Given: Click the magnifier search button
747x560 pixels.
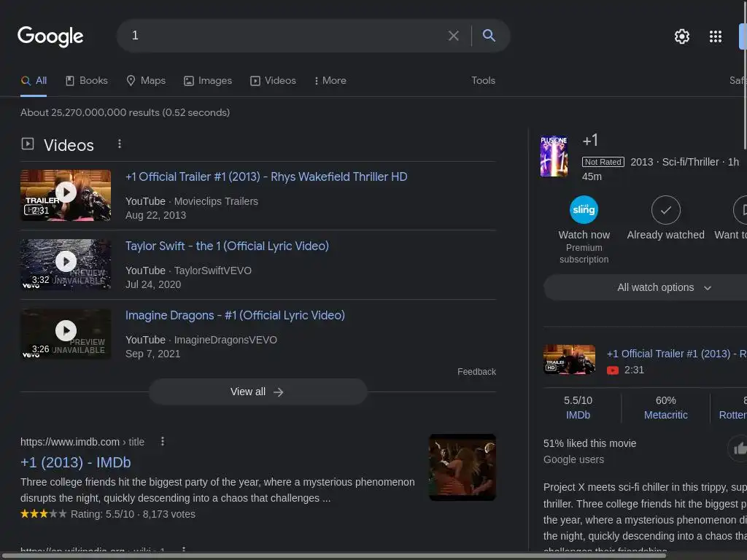Looking at the screenshot, I should (489, 35).
